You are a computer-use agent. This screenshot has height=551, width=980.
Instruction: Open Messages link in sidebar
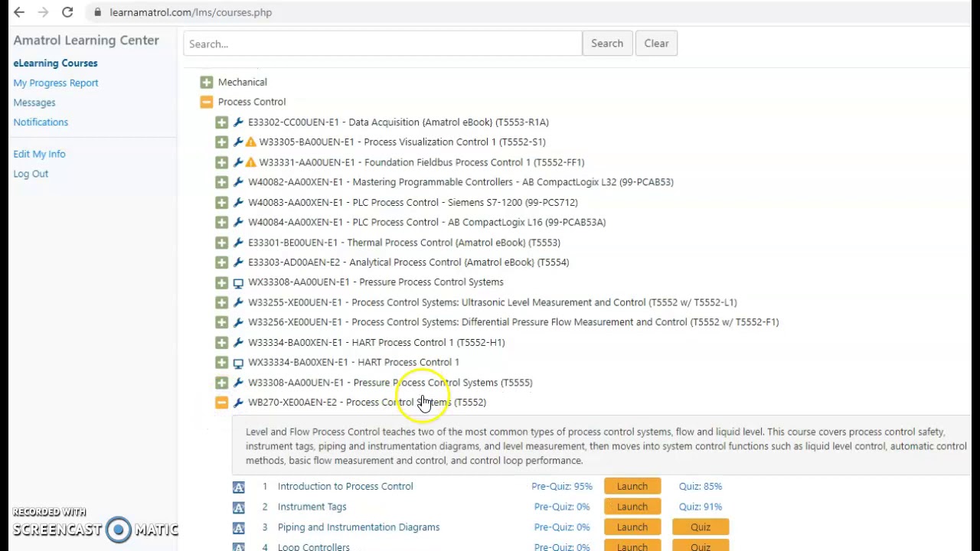pyautogui.click(x=34, y=103)
